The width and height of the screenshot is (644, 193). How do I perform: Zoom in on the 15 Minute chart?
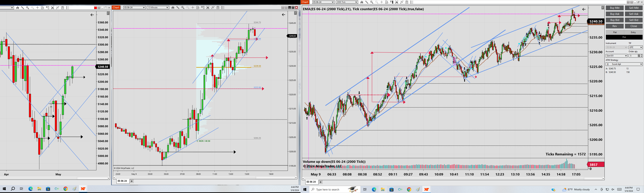(x=183, y=8)
